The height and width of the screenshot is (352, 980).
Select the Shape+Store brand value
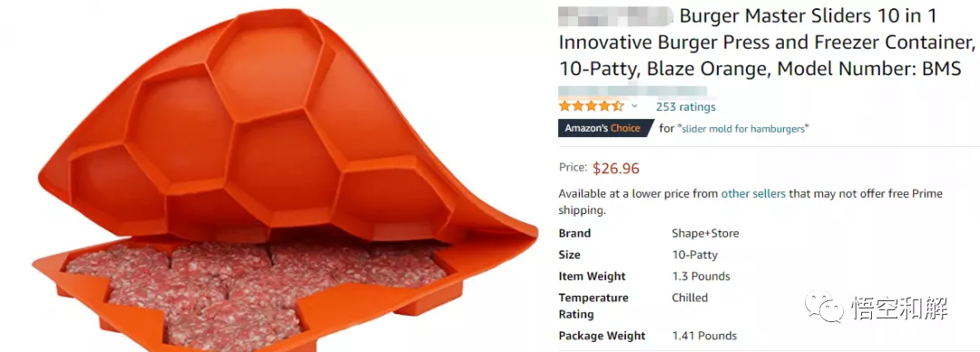(x=705, y=233)
